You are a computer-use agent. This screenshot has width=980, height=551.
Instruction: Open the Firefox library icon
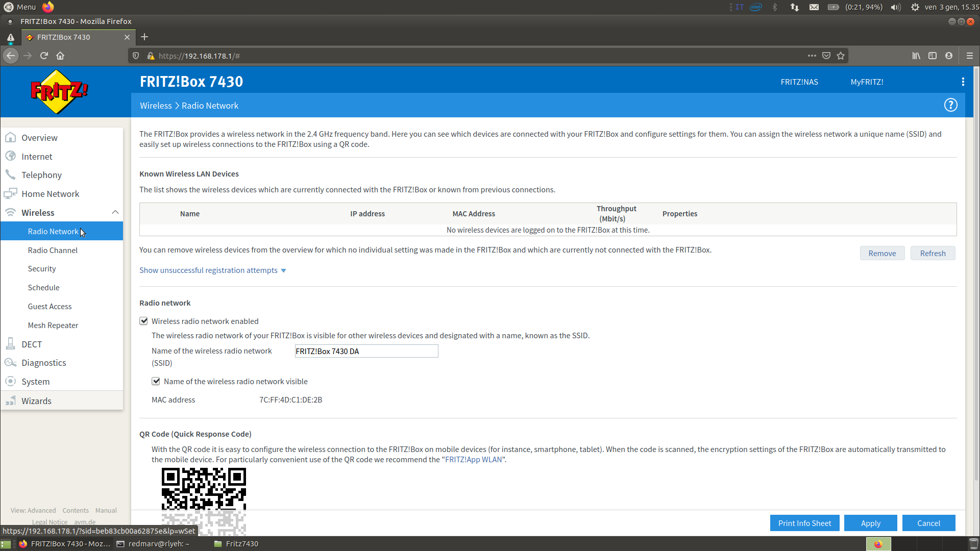916,56
